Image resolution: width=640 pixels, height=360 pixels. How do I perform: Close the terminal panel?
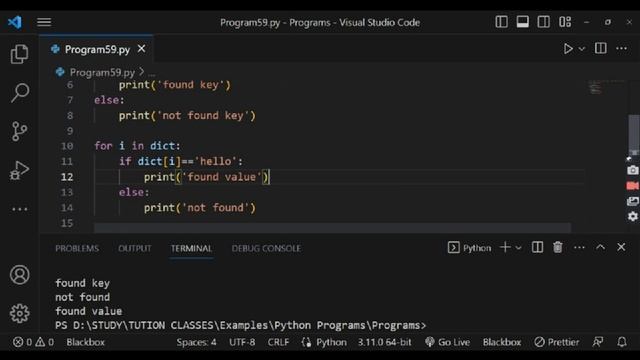coord(621,247)
